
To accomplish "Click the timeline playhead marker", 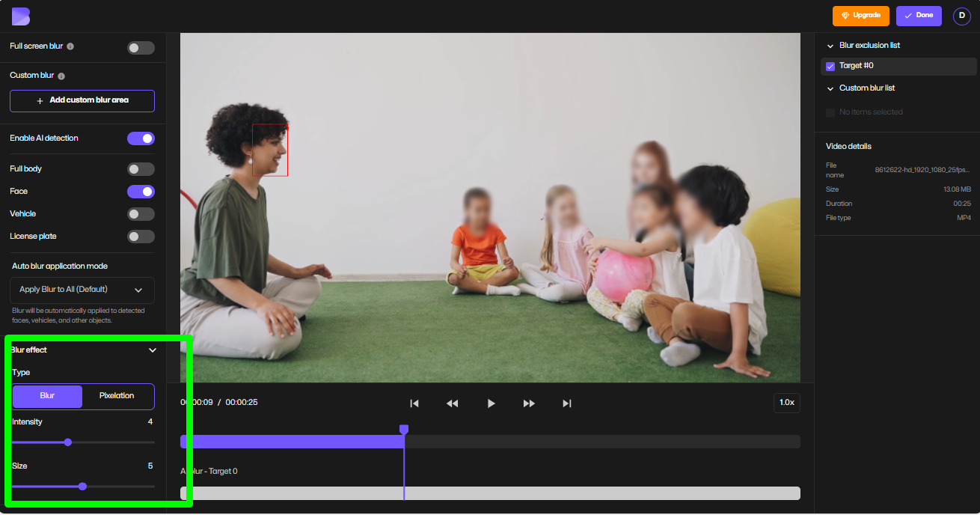I will [404, 430].
